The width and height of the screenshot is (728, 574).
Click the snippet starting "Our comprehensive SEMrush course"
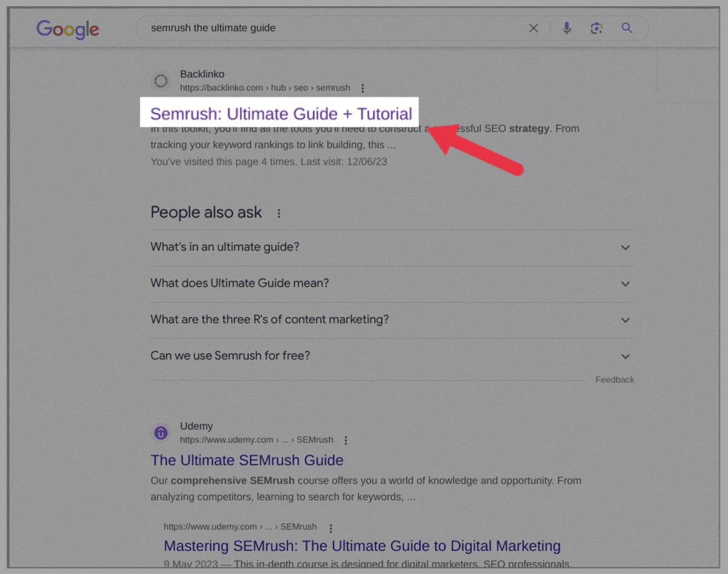(x=366, y=488)
